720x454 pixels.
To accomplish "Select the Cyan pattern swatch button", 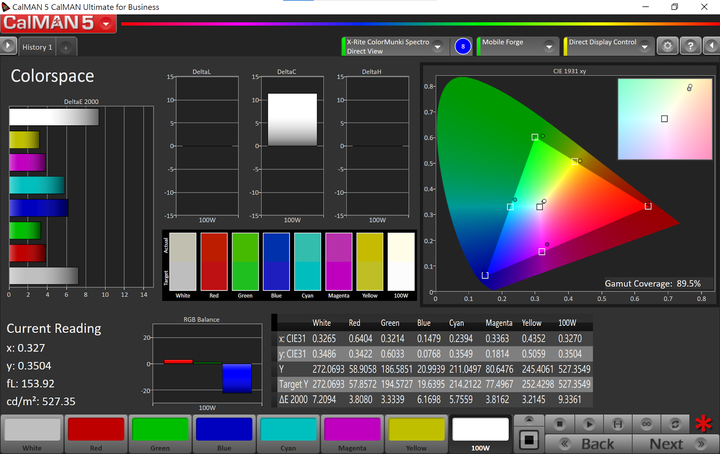I will (x=288, y=434).
